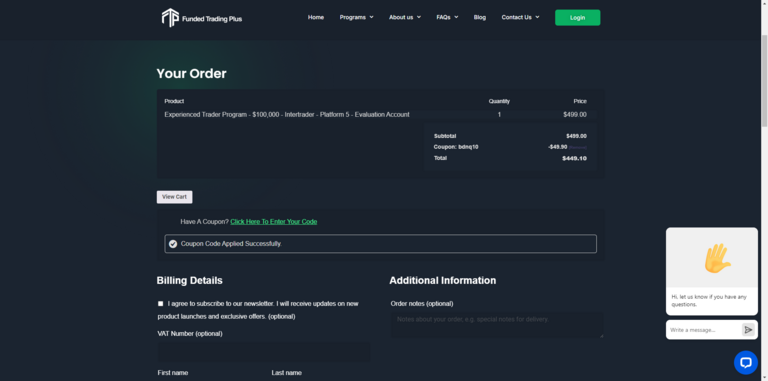Image resolution: width=768 pixels, height=381 pixels.
Task: Click Here To Enter Your Code link
Action: (273, 221)
